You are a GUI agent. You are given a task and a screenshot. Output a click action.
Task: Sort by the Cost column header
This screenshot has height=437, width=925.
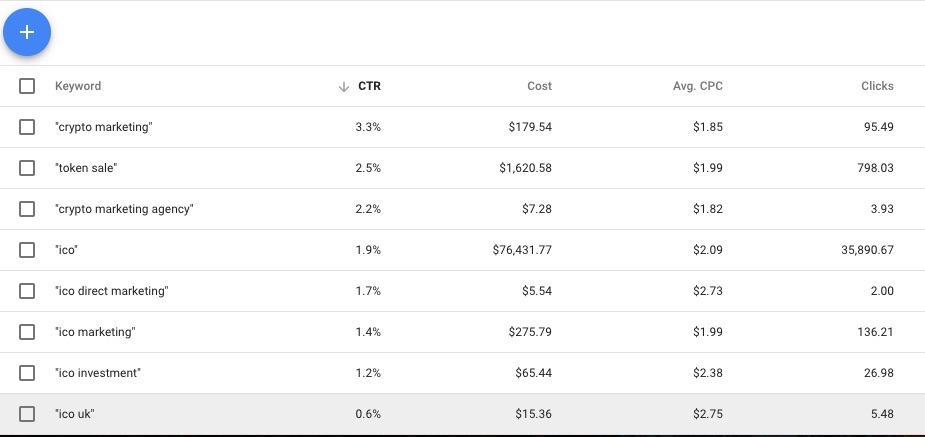(539, 86)
